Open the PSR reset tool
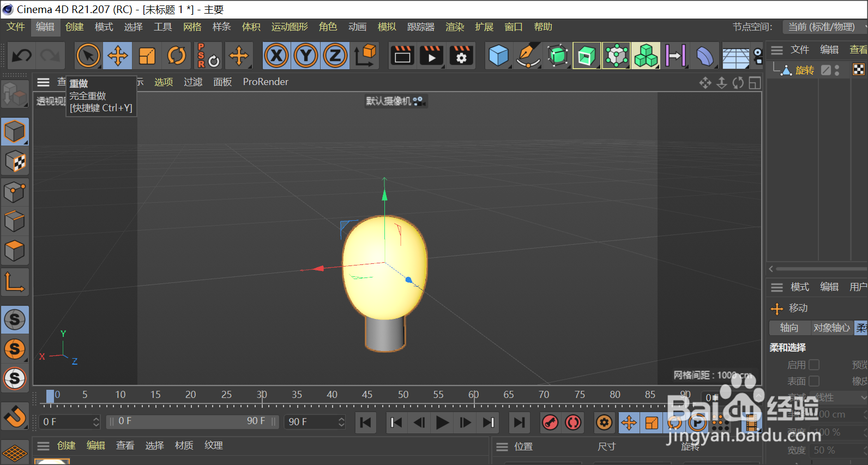Viewport: 868px width, 465px height. tap(207, 56)
